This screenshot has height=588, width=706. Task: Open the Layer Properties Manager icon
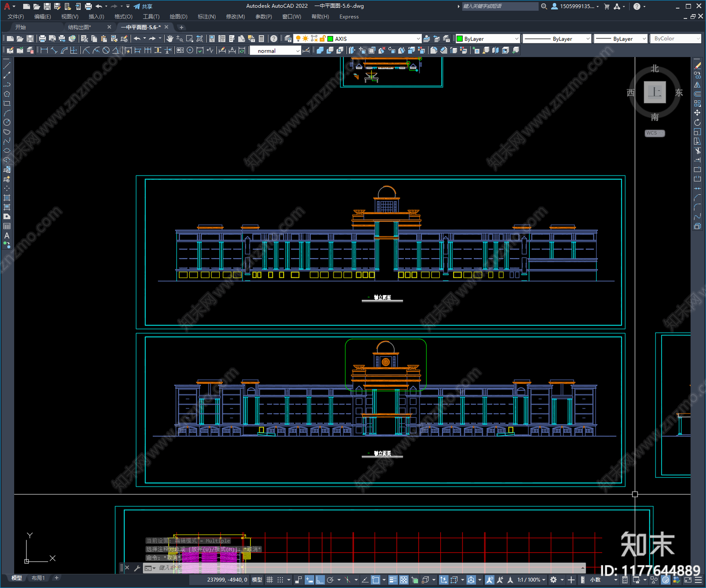coord(288,39)
